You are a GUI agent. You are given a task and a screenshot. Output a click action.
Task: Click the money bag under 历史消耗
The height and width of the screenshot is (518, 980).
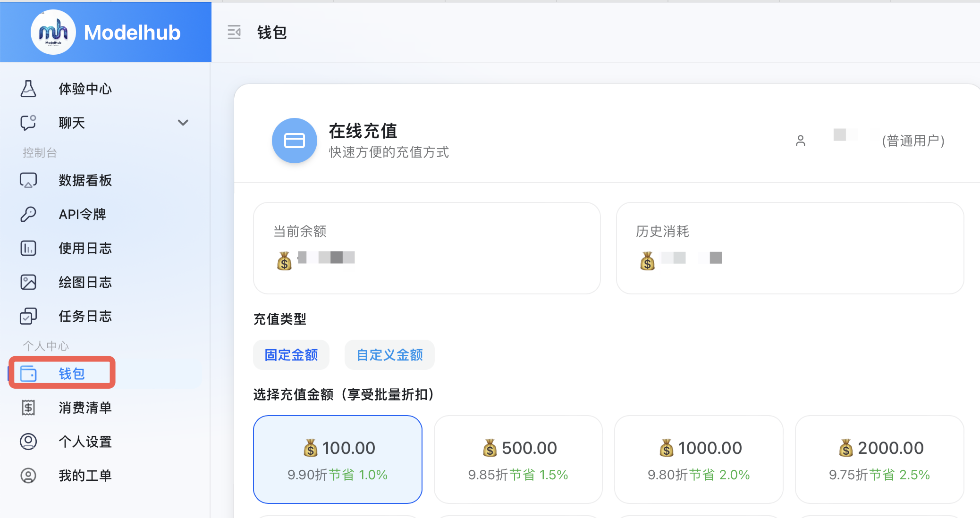coord(647,260)
